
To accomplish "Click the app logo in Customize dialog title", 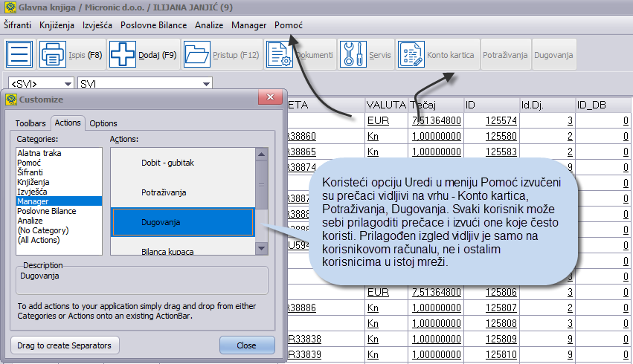I will 11,99.
